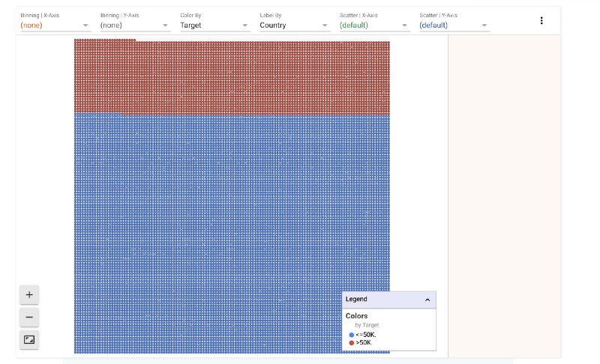The height and width of the screenshot is (364, 600).
Task: Click the <=50K. legend label
Action: point(366,335)
